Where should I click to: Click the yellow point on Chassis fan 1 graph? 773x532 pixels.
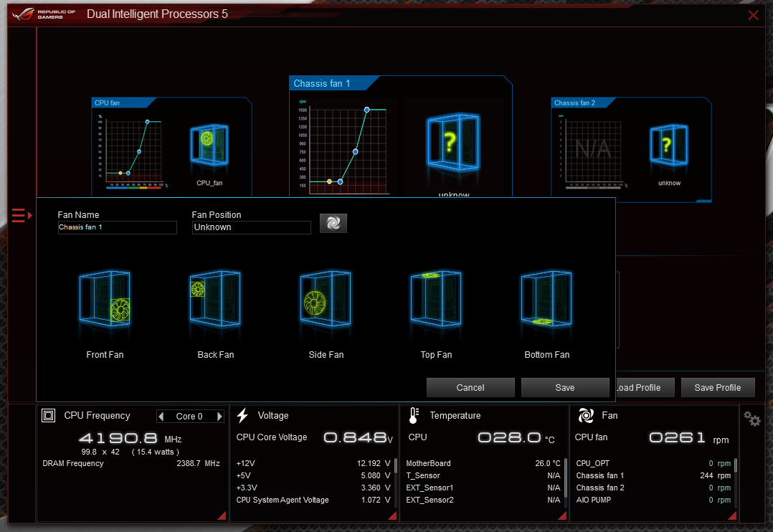(x=329, y=182)
